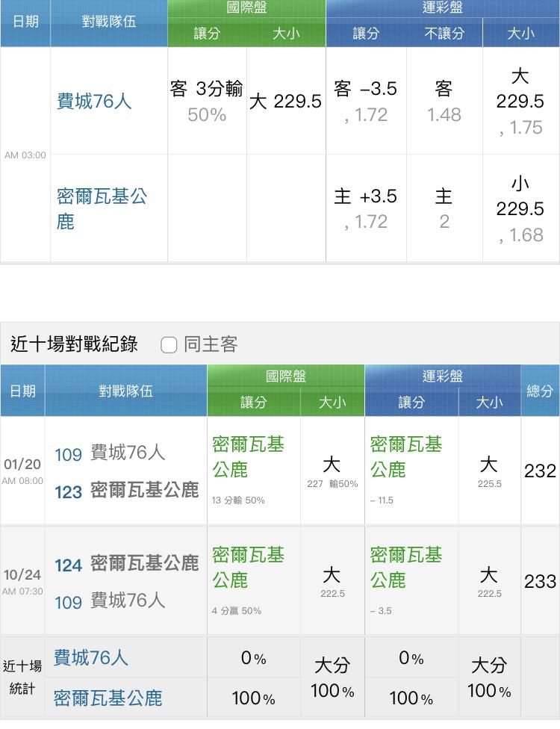
Task: Select 客 1.48 moneyline odds
Action: [x=444, y=101]
